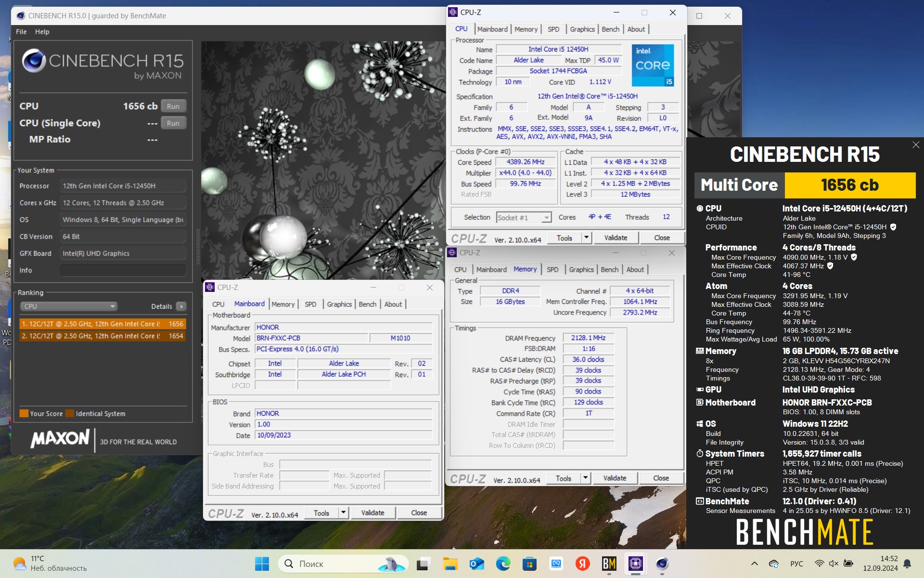Click the Intel Core i5 logo in CPU-Z
Screen dimensions: 924x578
[x=653, y=66]
